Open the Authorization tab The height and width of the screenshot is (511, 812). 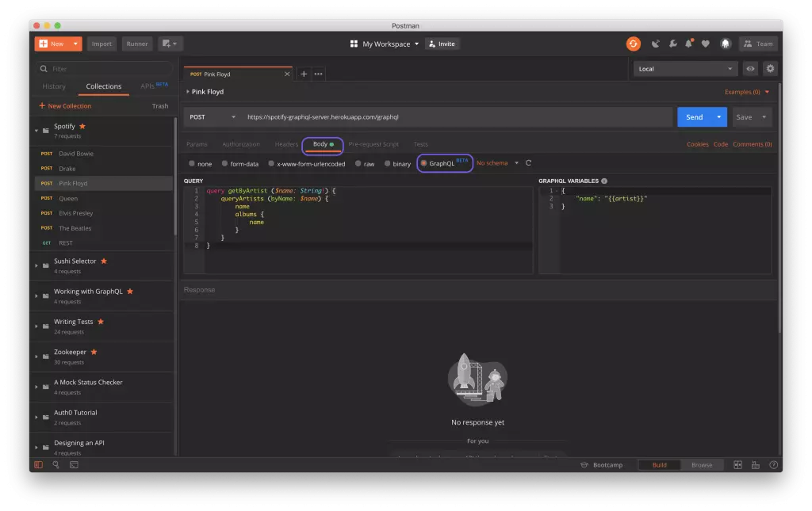click(241, 144)
